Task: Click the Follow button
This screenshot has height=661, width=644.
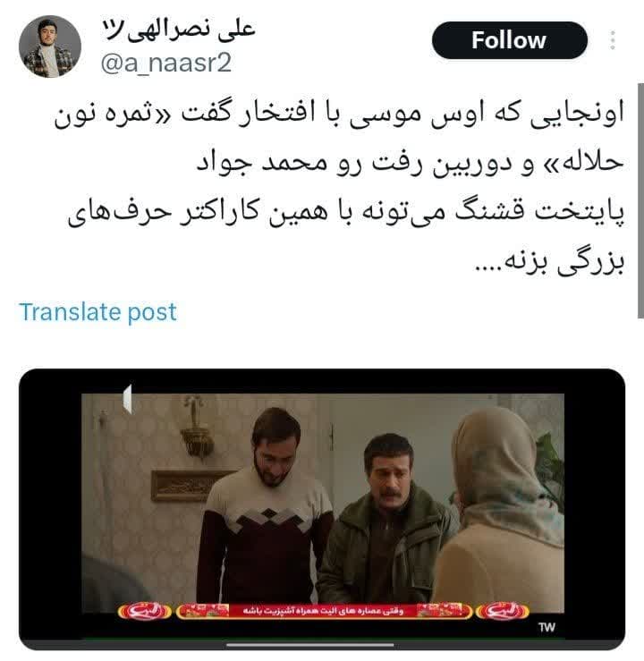Action: pos(510,40)
